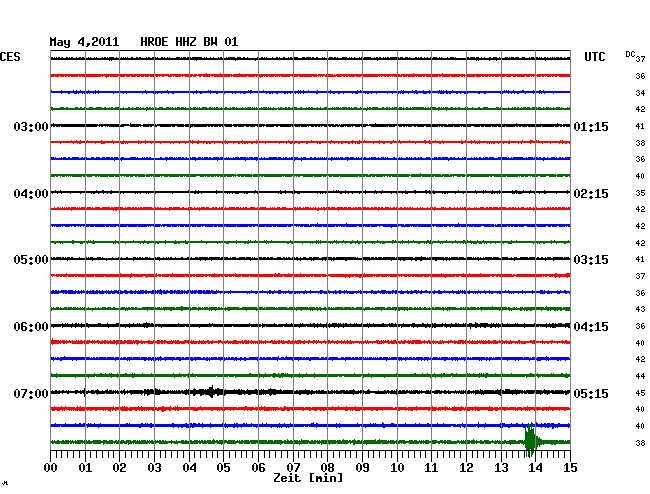The width and height of the screenshot is (650, 494).
Task: Click the date label May 4,2011
Action: click(x=84, y=42)
